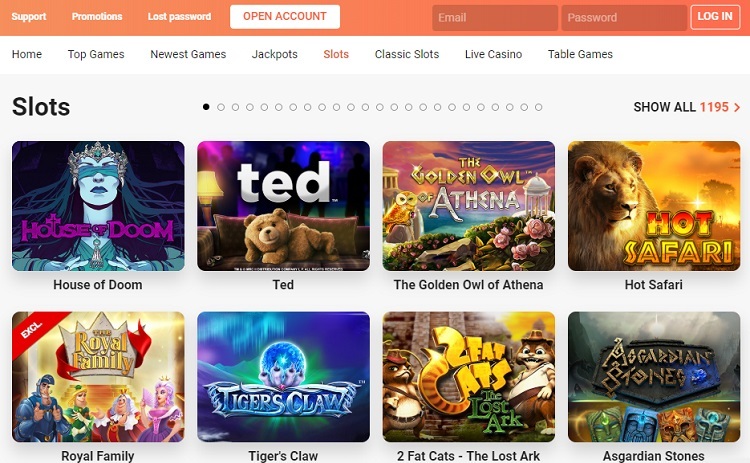This screenshot has height=463, width=750.
Task: Open the Jackpots tab
Action: [275, 54]
